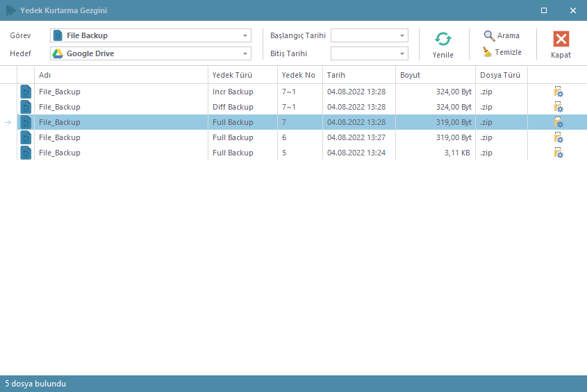Screen dimensions: 587x392
Task: Maximize the Yedek Kurtarma Gezgini window
Action: [x=544, y=10]
